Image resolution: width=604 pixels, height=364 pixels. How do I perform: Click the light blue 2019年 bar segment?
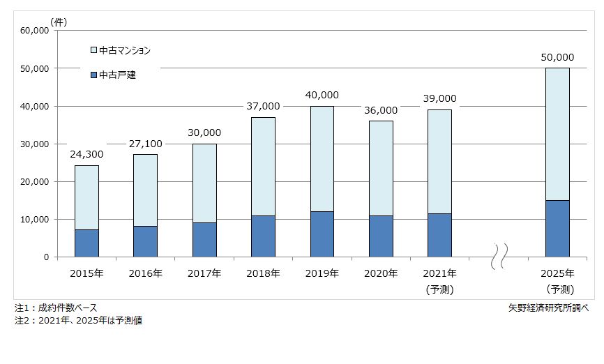point(322,158)
